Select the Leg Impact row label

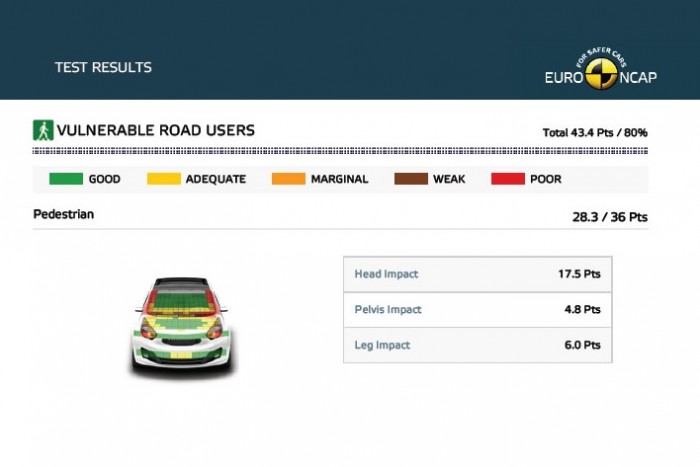[x=383, y=345]
